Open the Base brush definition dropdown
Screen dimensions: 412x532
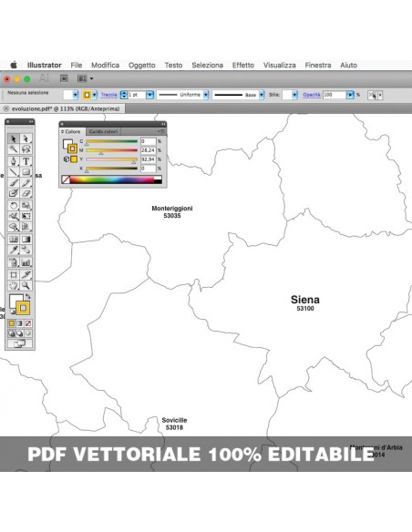262,95
